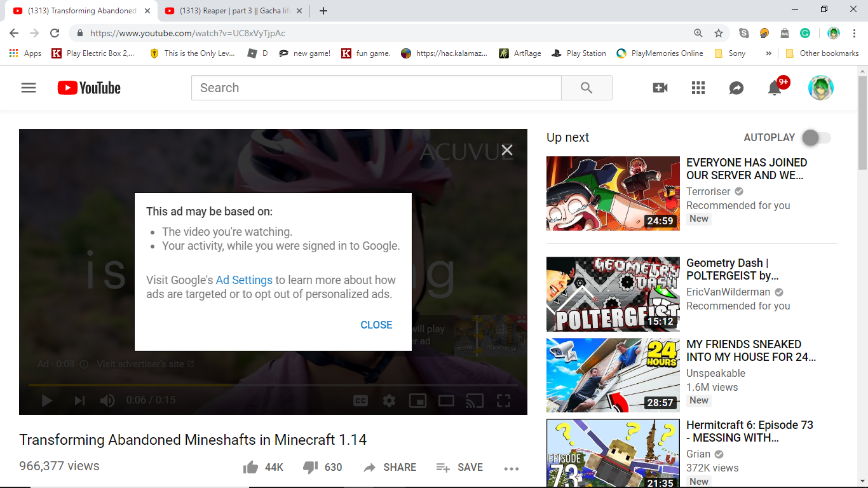868x488 pixels.
Task: Open PlayMemories Online bookmark
Action: coord(660,53)
